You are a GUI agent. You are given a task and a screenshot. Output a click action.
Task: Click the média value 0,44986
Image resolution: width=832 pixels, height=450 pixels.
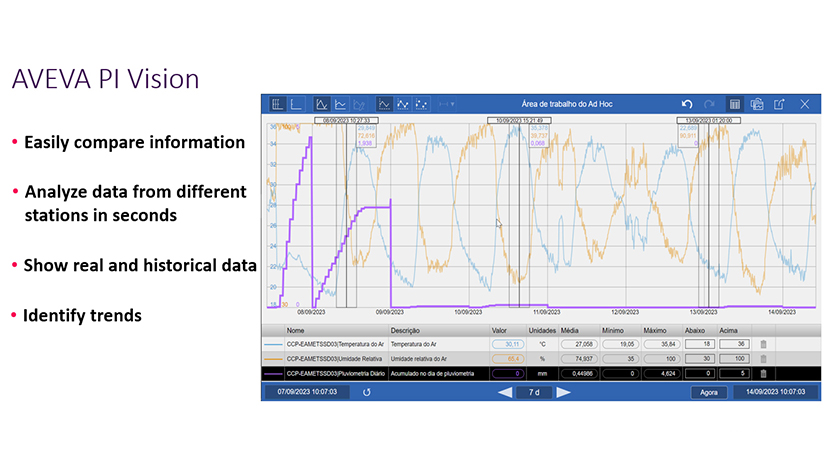(579, 374)
